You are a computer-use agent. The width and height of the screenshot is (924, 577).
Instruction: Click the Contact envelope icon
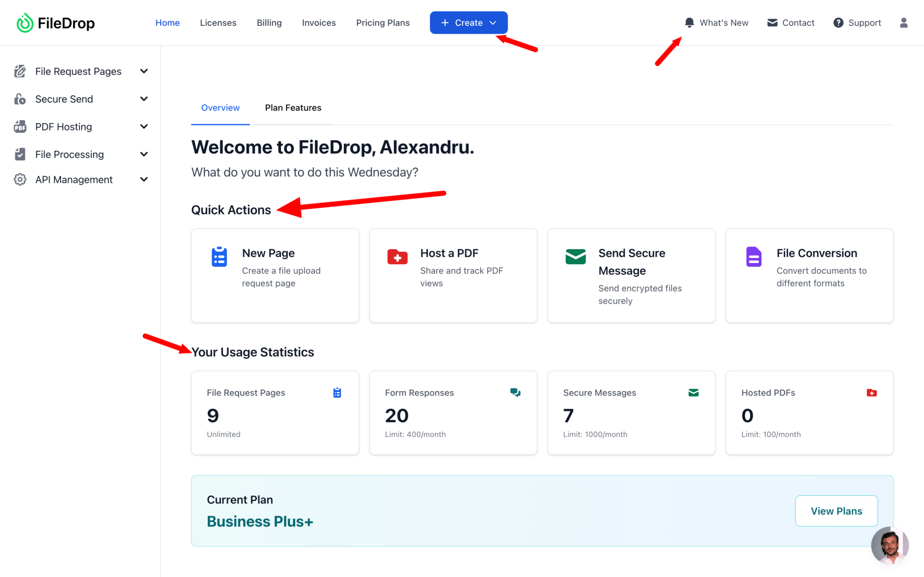point(772,23)
